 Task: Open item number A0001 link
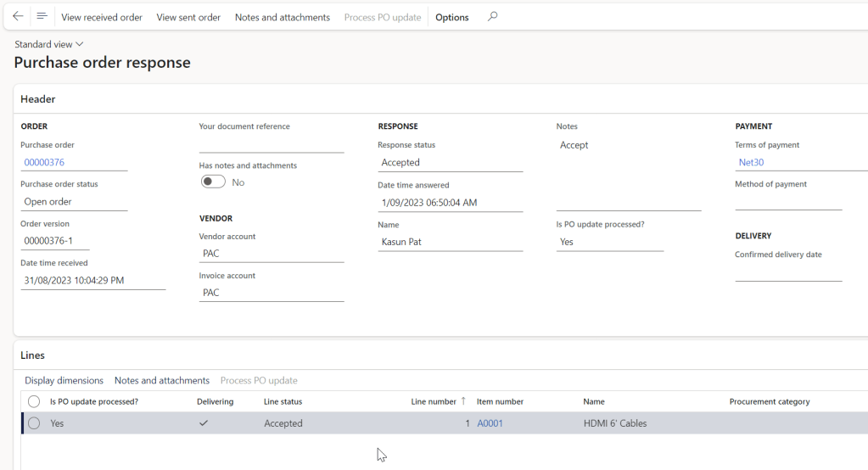click(x=490, y=423)
